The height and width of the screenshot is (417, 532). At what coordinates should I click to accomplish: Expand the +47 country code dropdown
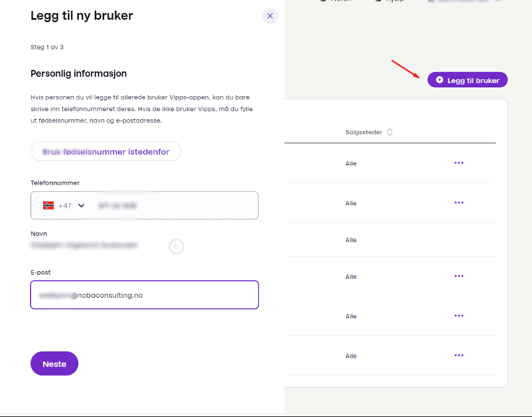(x=81, y=206)
